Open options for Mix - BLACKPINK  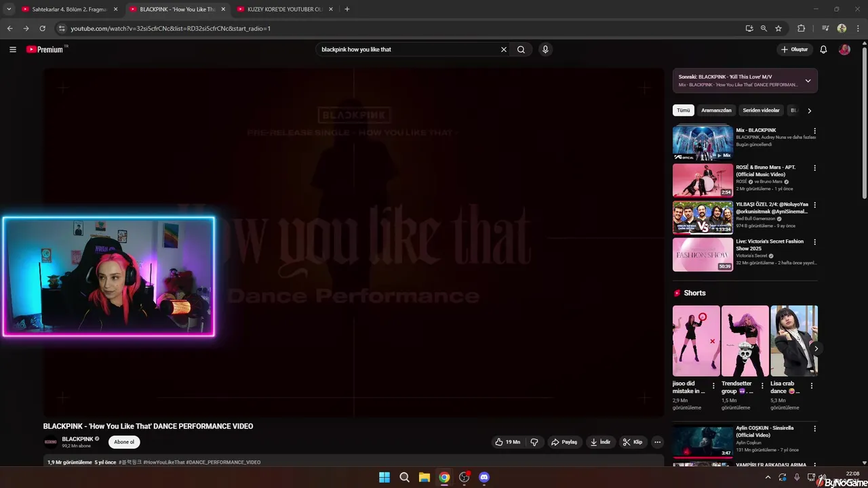coord(814,131)
